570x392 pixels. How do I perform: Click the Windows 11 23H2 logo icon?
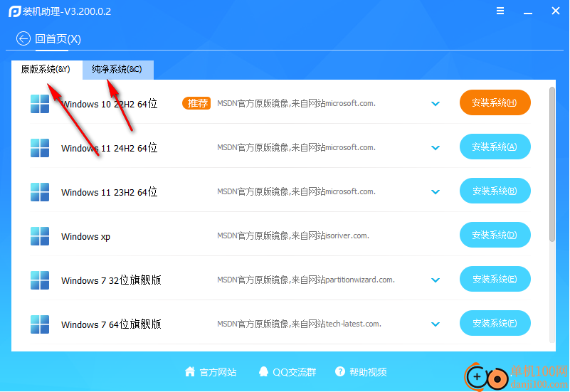point(40,192)
